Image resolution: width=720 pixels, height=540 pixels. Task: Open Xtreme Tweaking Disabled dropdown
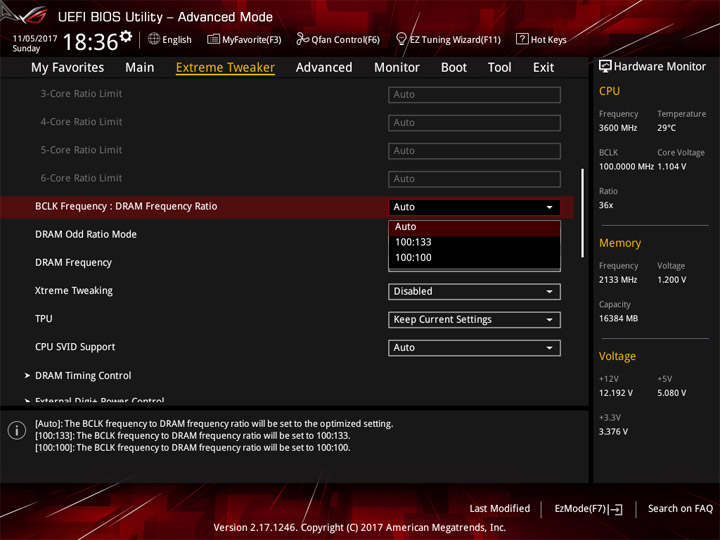474,292
